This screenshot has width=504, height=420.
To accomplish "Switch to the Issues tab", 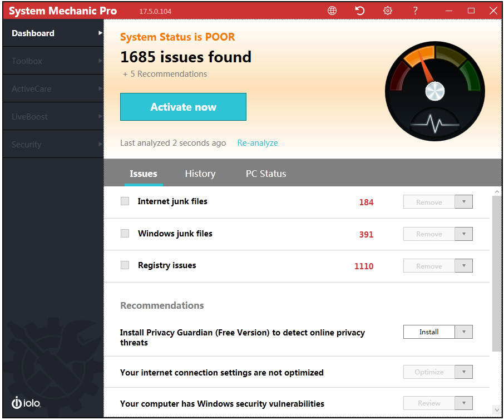I will (x=144, y=174).
